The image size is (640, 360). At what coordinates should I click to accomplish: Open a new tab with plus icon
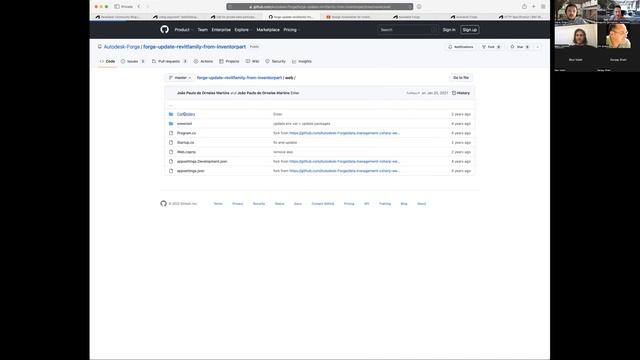(x=533, y=7)
